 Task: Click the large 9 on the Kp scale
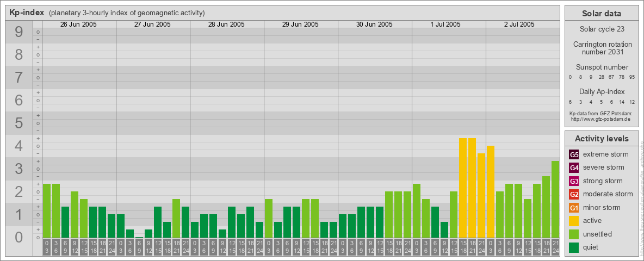[18, 32]
